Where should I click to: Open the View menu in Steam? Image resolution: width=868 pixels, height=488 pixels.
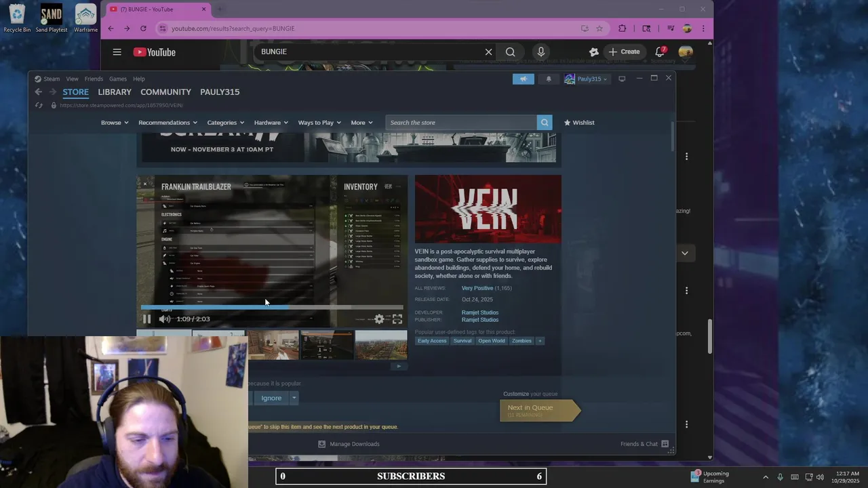72,79
